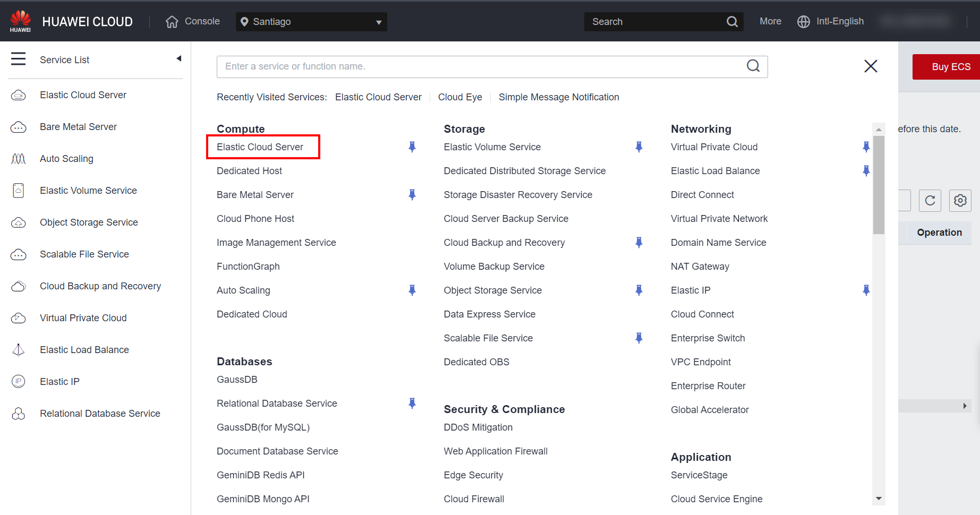Open Dedicated Host from Compute menu
The height and width of the screenshot is (515, 980).
[249, 171]
